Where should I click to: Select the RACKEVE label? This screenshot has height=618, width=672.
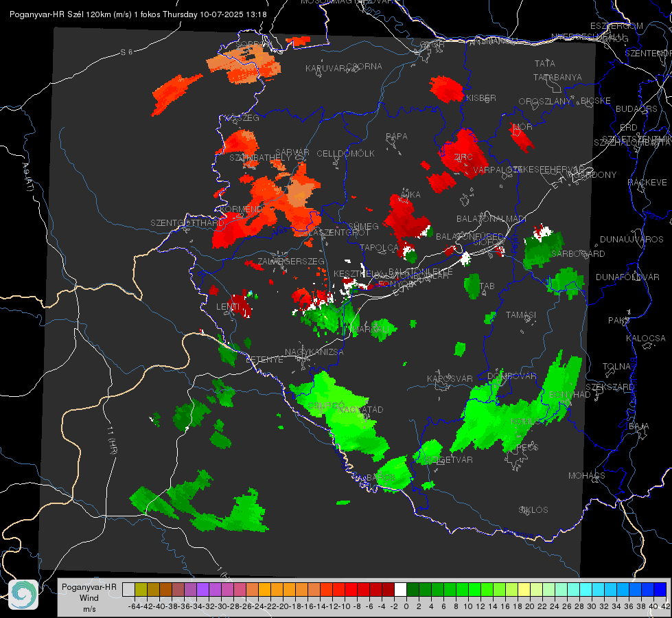[x=647, y=183]
